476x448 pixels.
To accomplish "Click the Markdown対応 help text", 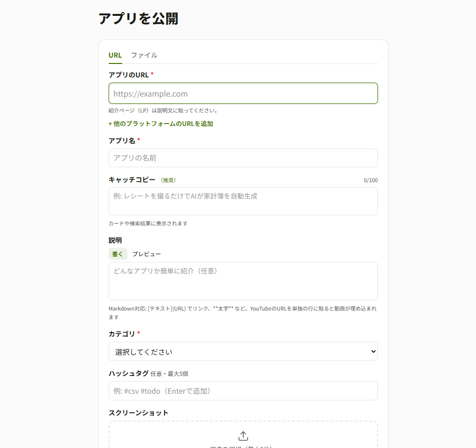I will click(242, 312).
